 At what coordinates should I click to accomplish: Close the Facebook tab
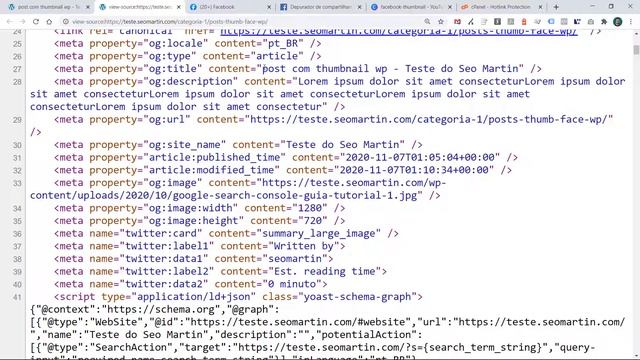269,7
